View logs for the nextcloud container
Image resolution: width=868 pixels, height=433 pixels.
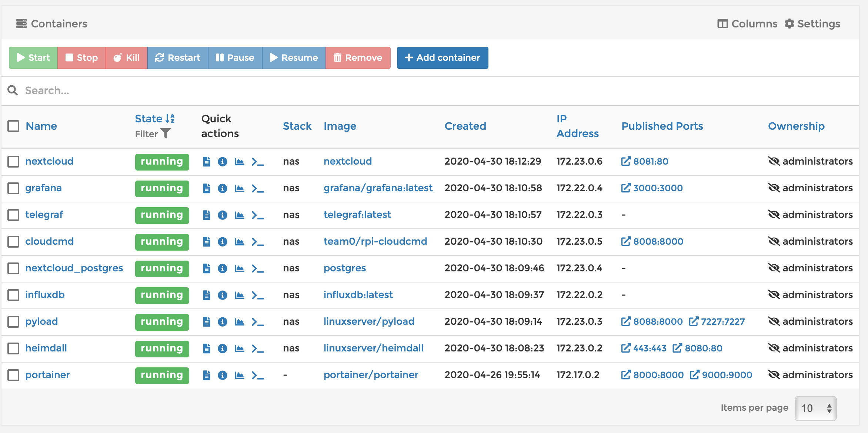(x=206, y=162)
